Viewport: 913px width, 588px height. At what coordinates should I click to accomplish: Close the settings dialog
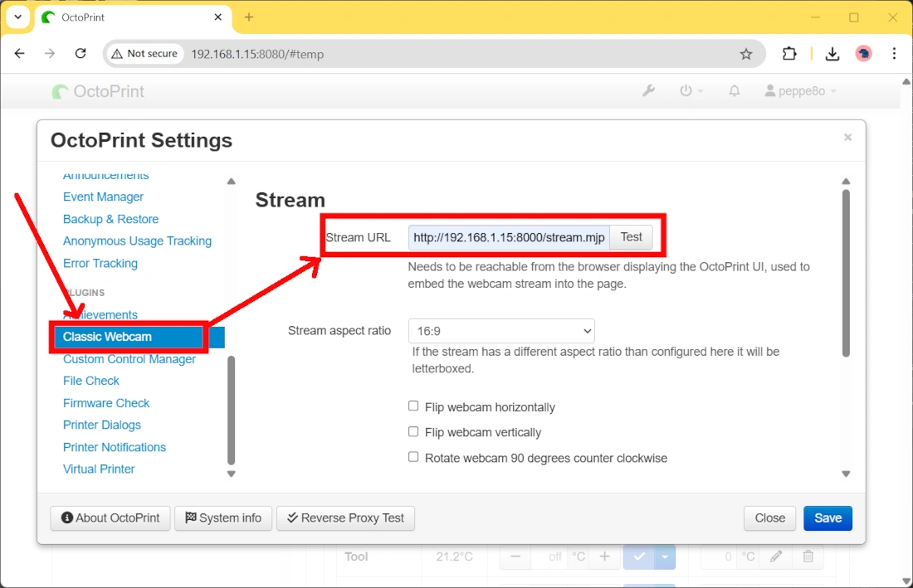pyautogui.click(x=769, y=518)
